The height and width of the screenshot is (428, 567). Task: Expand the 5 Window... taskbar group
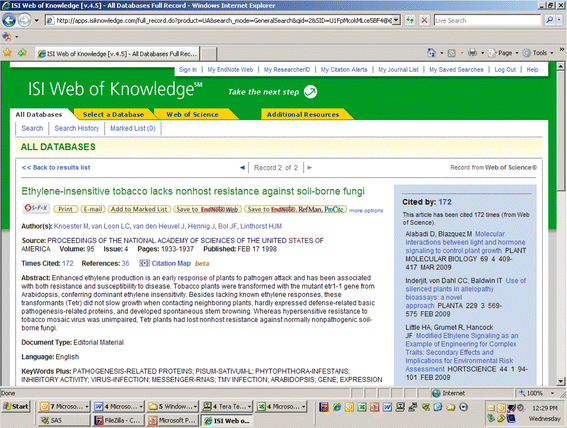(172, 407)
